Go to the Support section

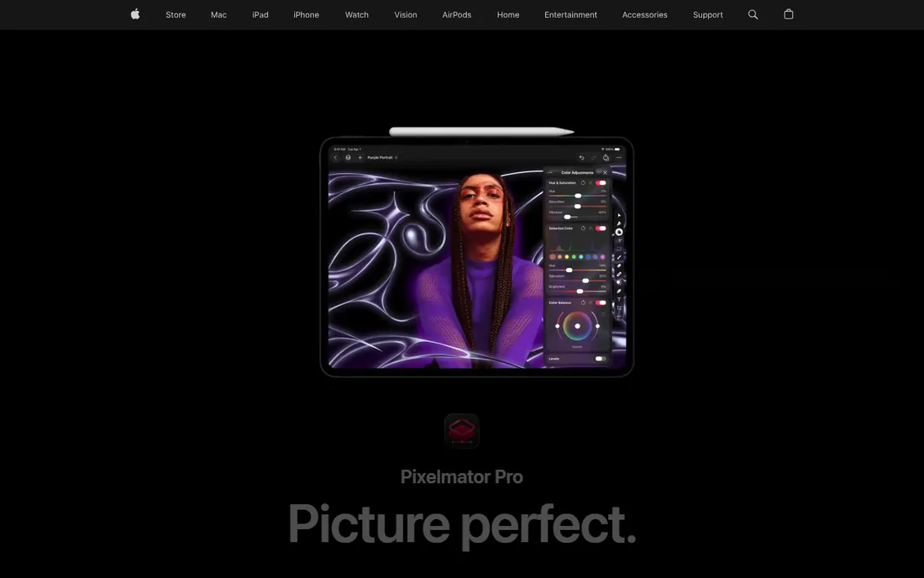click(x=708, y=15)
